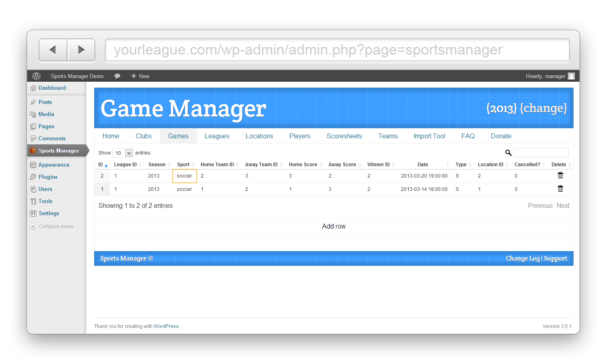Sort table by Sport column
This screenshot has height=364, width=607.
click(185, 165)
